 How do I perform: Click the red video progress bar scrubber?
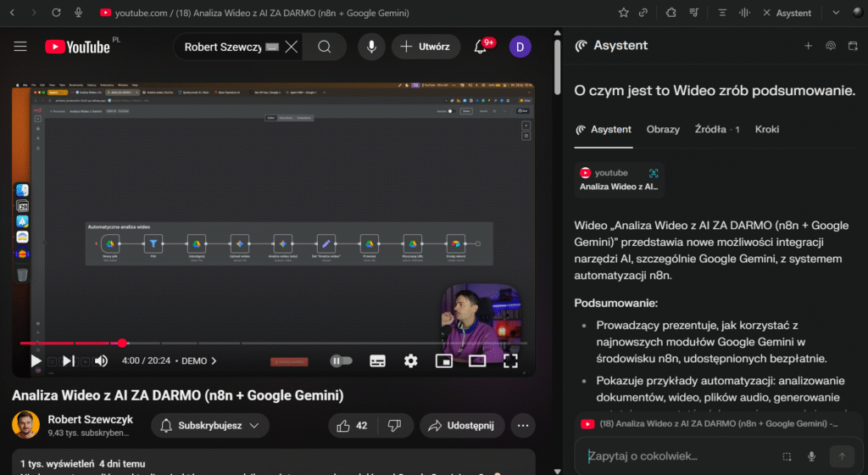[123, 343]
